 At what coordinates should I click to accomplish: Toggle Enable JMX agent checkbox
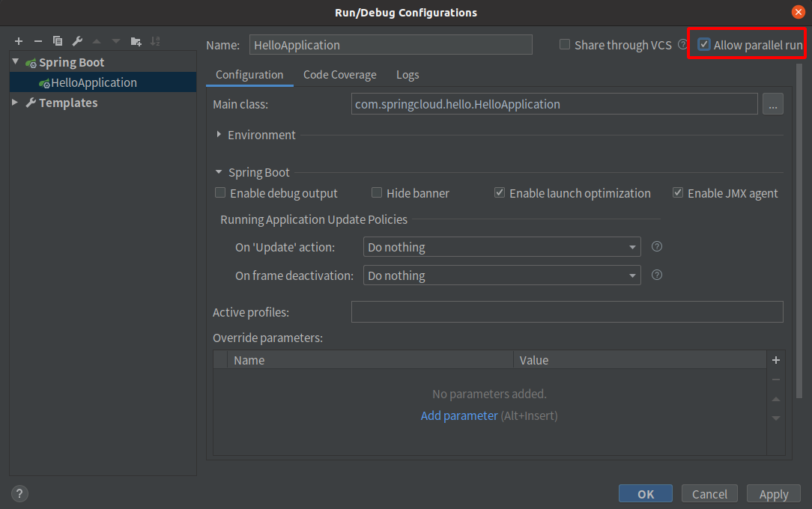coord(677,193)
